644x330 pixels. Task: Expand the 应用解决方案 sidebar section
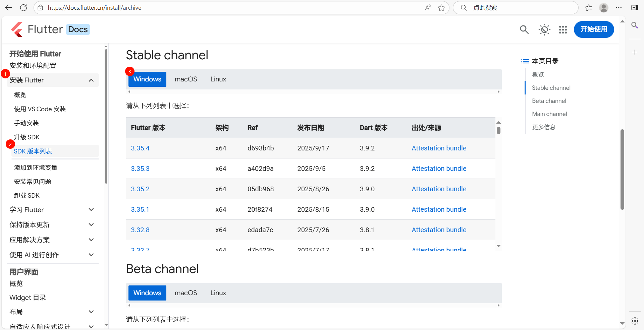point(91,240)
